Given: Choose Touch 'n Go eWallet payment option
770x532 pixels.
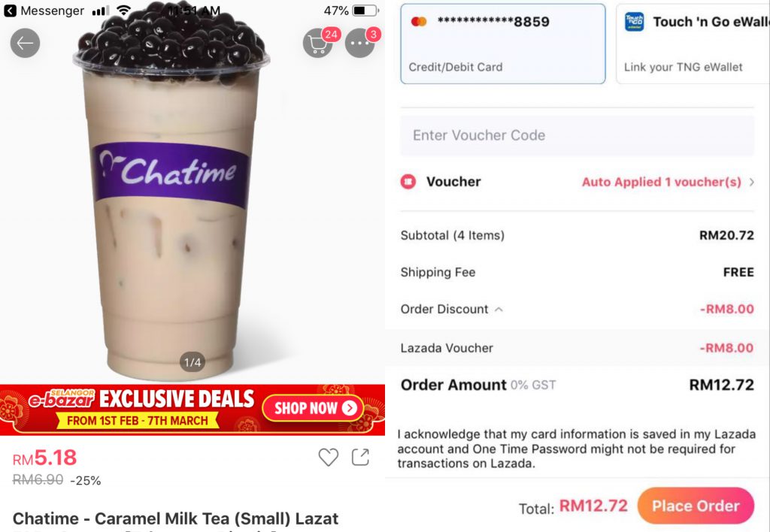Looking at the screenshot, I should tap(693, 44).
